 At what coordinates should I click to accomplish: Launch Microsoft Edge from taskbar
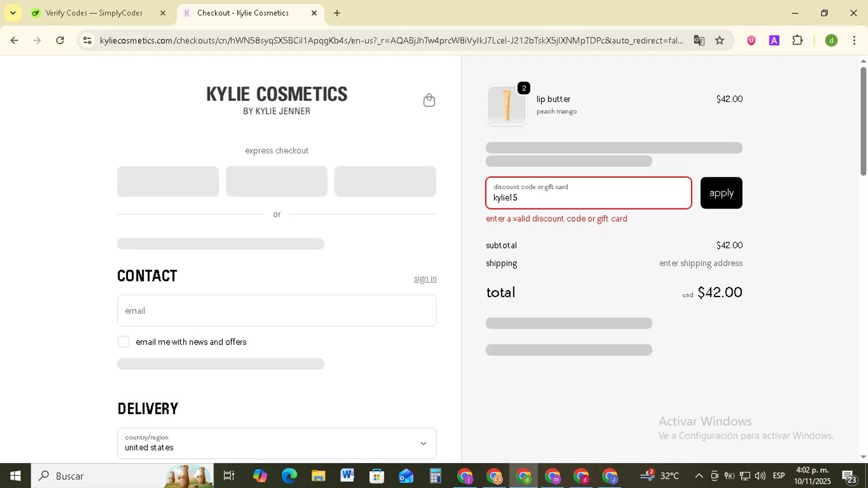point(289,476)
